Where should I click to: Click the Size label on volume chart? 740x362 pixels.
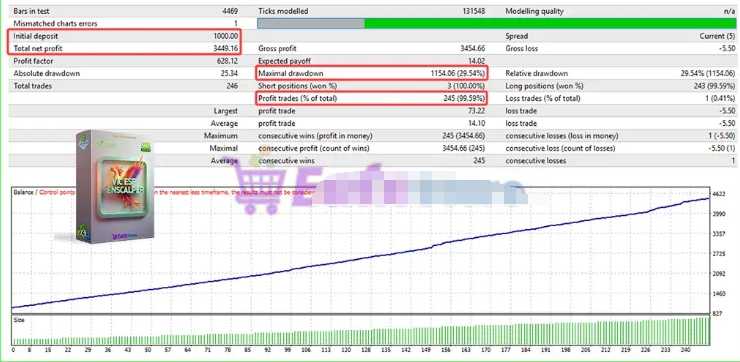click(19, 320)
